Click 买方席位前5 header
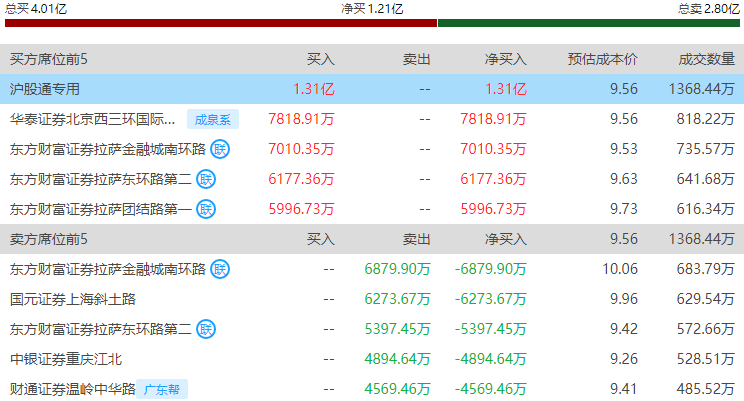 [x=48, y=59]
